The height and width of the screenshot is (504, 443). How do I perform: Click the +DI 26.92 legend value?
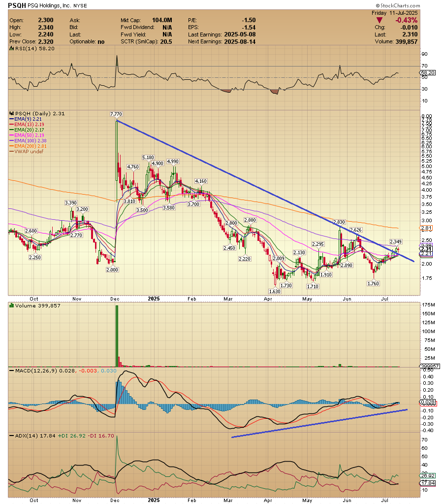point(72,436)
